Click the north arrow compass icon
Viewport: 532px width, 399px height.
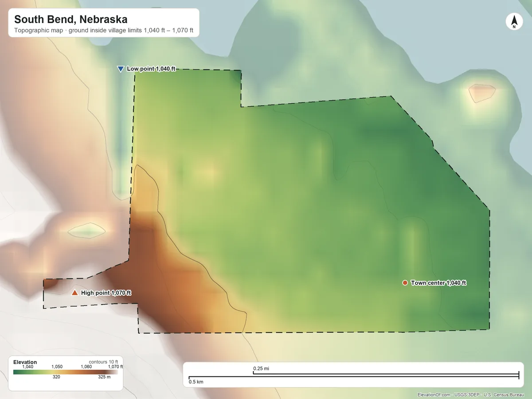tap(514, 22)
